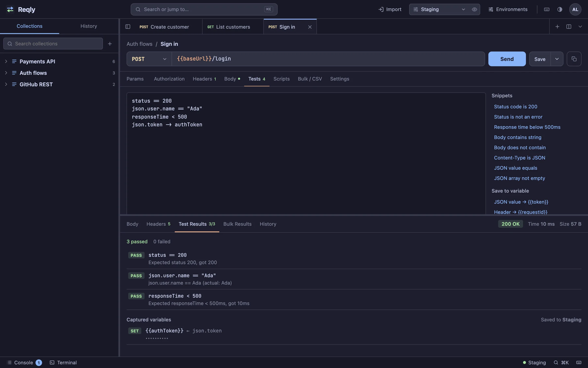Switch to the Bulk Results response tab
The image size is (588, 368).
click(x=237, y=224)
